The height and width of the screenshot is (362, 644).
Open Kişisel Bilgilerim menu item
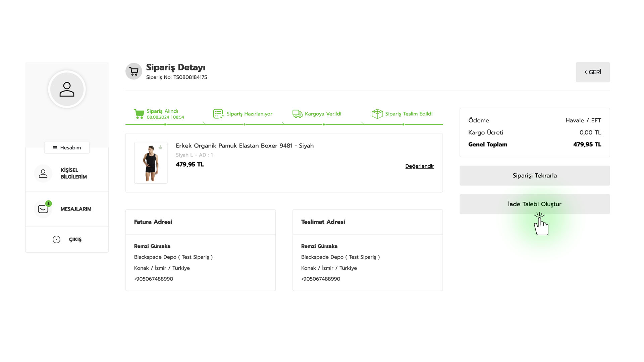73,174
